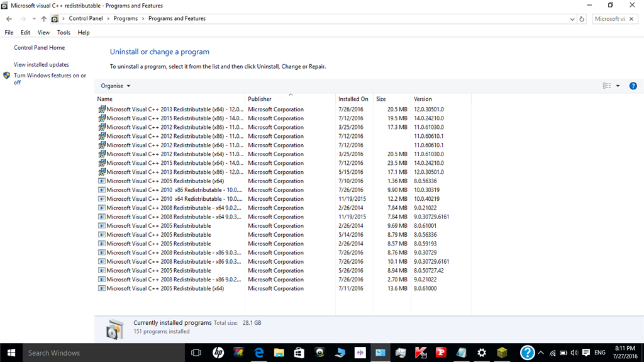Screen dimensions: 644x362
Task: Sort by the Version column header
Action: [441, 99]
